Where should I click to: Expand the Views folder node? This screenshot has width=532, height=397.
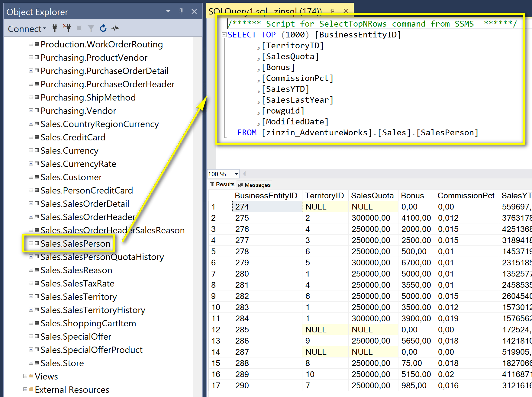[x=25, y=376]
